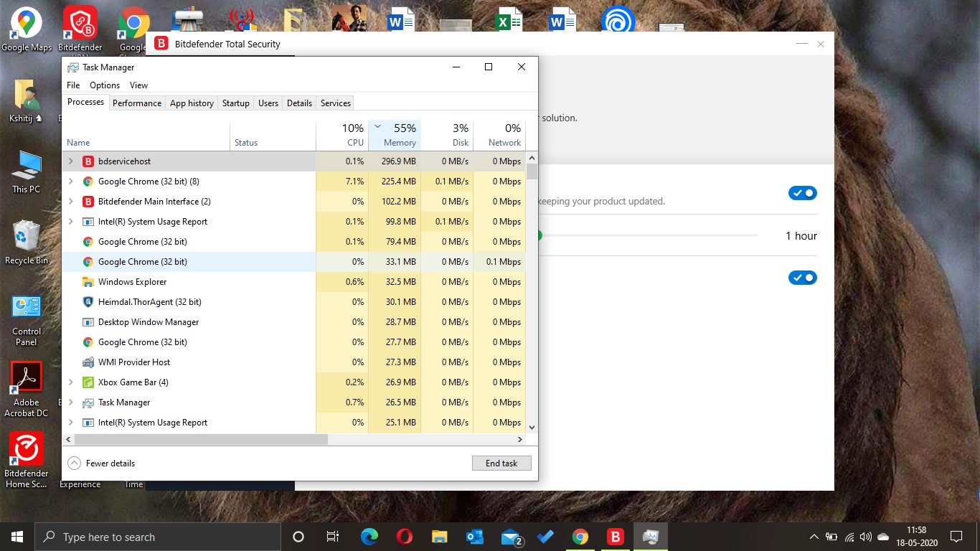Select the Kshitij user folder on the desktop
Screen dimensions: 980x551
[26, 100]
